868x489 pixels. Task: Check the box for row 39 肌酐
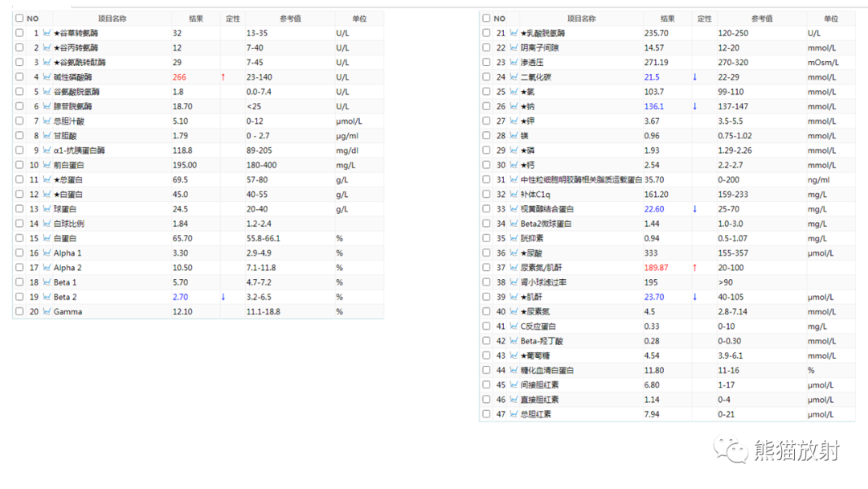[x=486, y=297]
